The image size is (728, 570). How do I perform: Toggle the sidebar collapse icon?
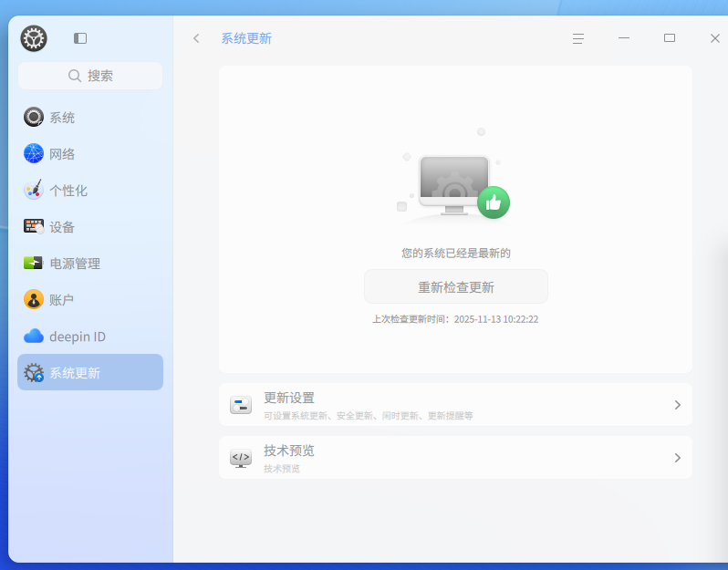coord(80,38)
